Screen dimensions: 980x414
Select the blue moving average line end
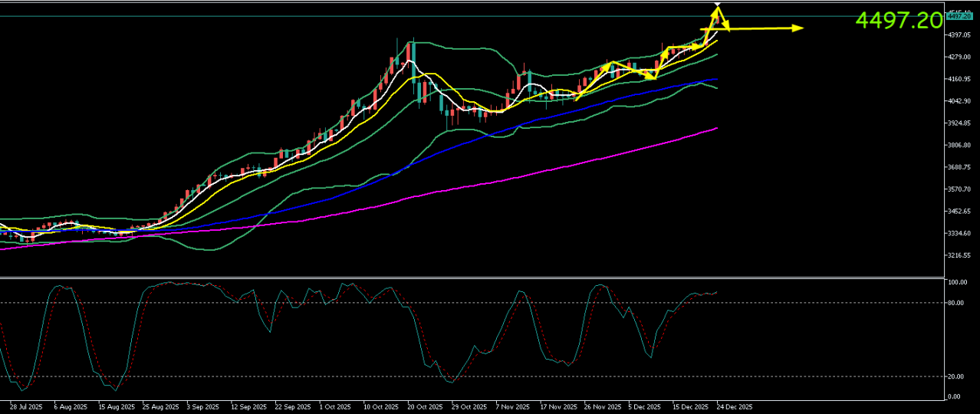coord(716,79)
